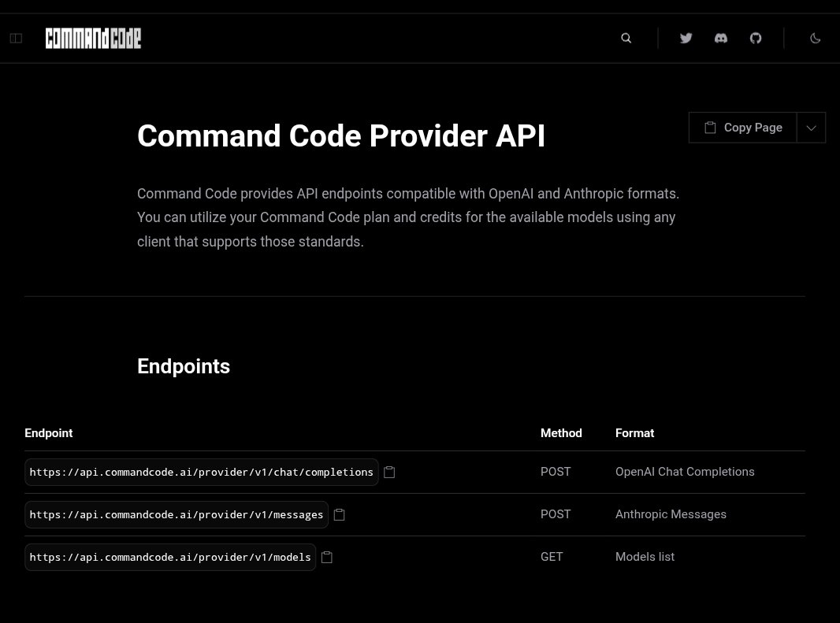Open the GitHub repository icon
Image resolution: width=840 pixels, height=623 pixels.
click(x=756, y=38)
